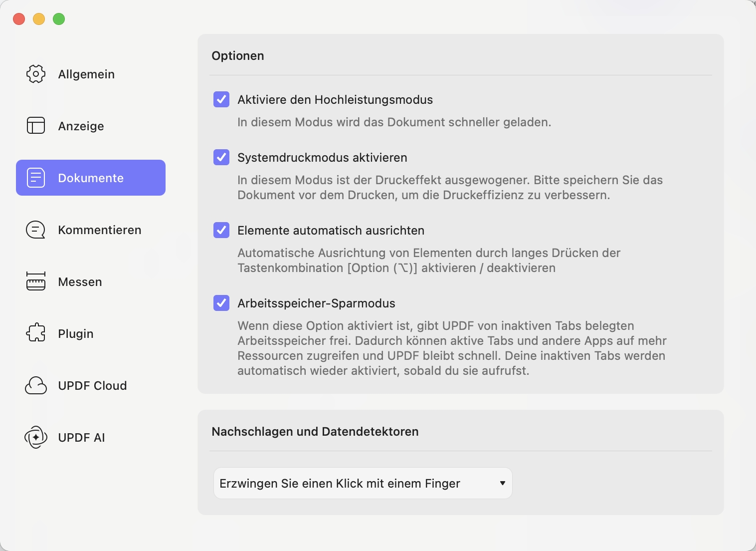Click text 'In diesem Modus wird das Dokument schneller geladen.'
This screenshot has height=551, width=756.
click(x=394, y=122)
